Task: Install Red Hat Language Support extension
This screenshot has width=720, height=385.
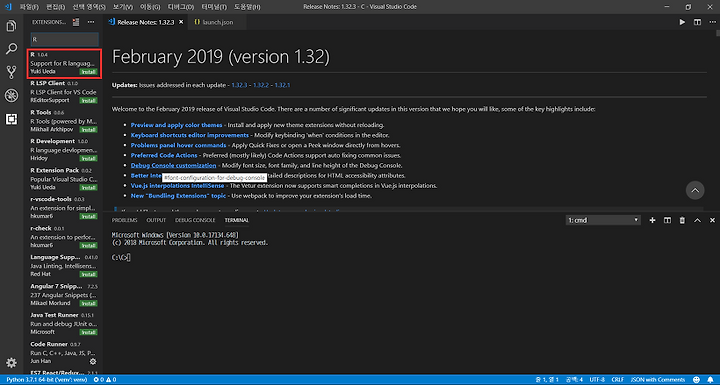Action: (x=88, y=274)
